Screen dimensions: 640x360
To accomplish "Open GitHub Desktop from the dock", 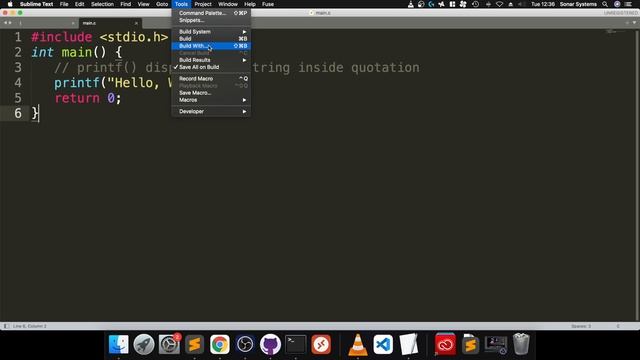I will point(270,344).
